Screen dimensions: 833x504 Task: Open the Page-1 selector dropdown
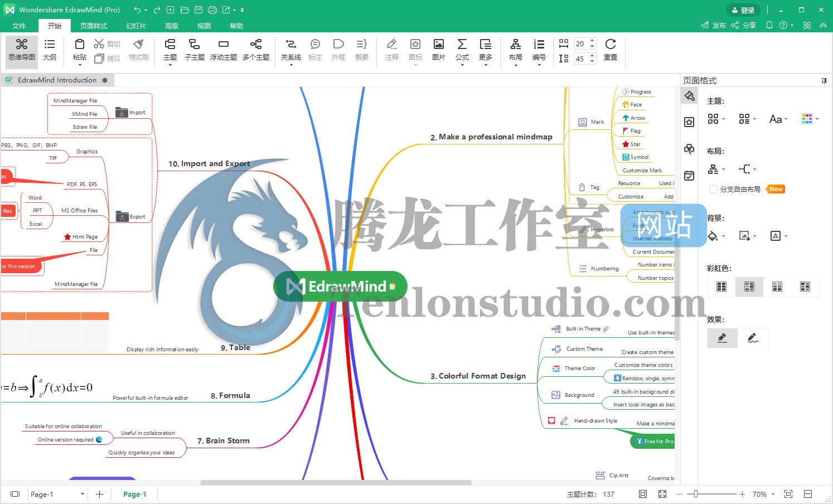pyautogui.click(x=83, y=494)
